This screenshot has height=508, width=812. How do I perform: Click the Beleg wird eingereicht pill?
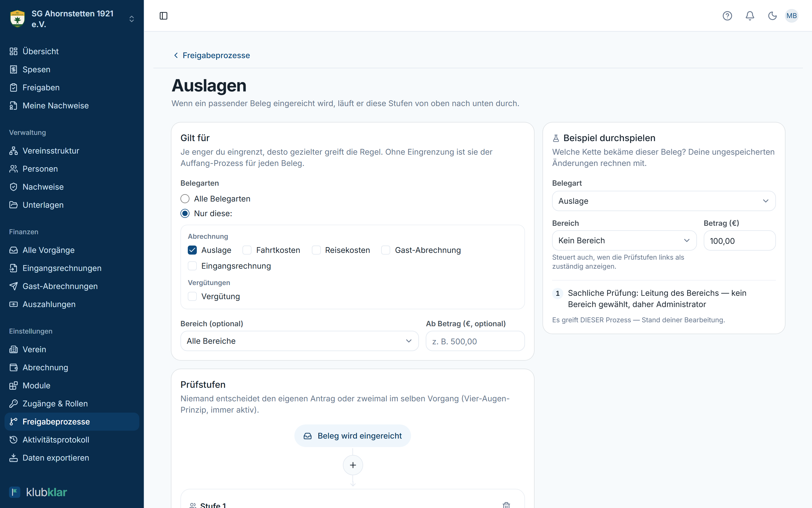tap(353, 436)
